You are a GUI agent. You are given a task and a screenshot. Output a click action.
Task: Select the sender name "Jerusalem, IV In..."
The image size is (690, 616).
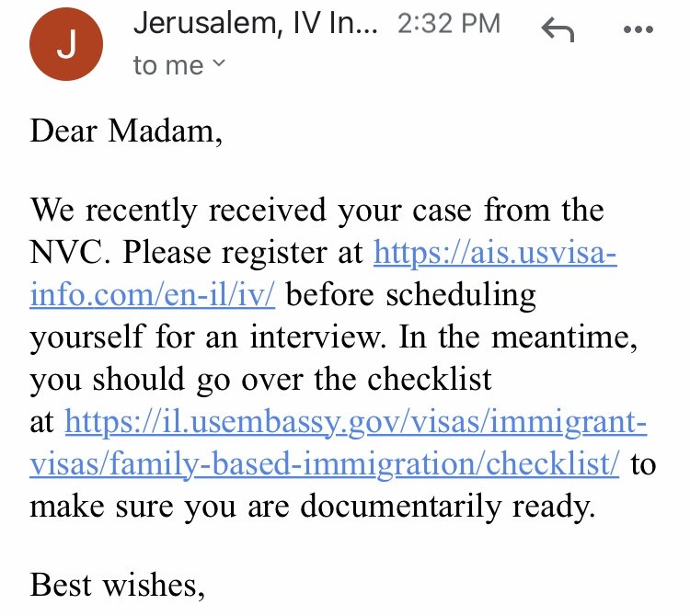[x=255, y=23]
